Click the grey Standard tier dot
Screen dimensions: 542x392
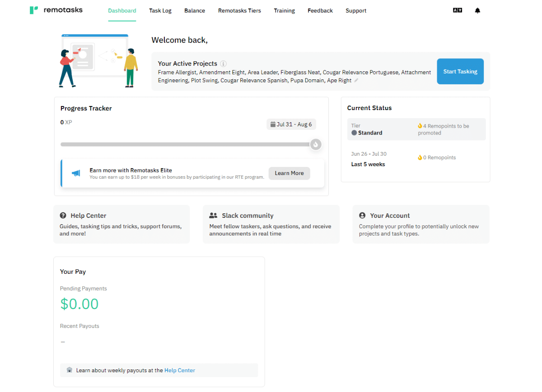tap(354, 133)
